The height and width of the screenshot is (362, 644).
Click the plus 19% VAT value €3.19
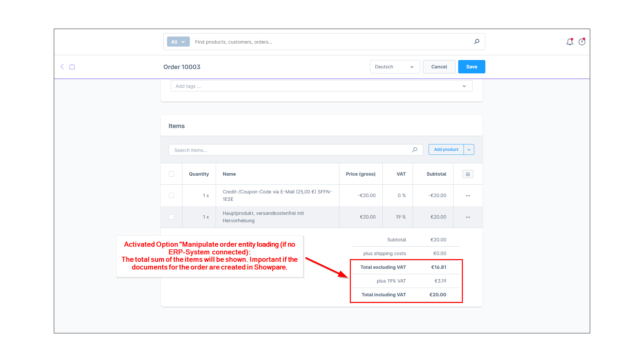(x=440, y=281)
